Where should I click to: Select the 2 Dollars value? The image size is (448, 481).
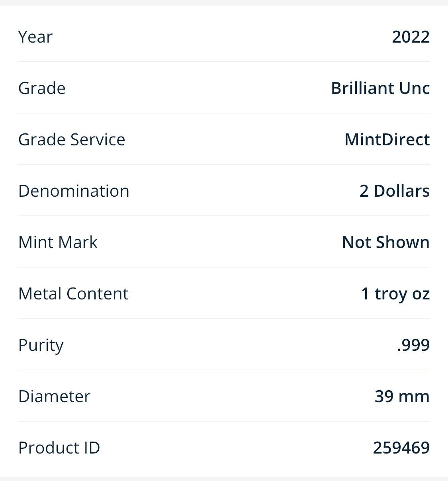tap(394, 191)
